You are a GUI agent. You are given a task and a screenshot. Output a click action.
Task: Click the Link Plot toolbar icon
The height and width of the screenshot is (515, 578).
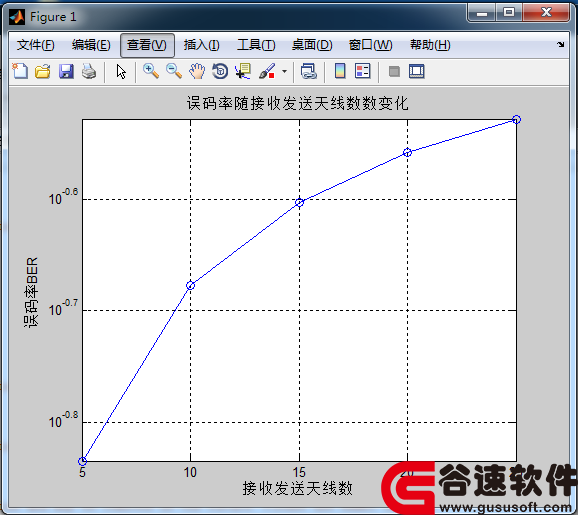point(309,71)
